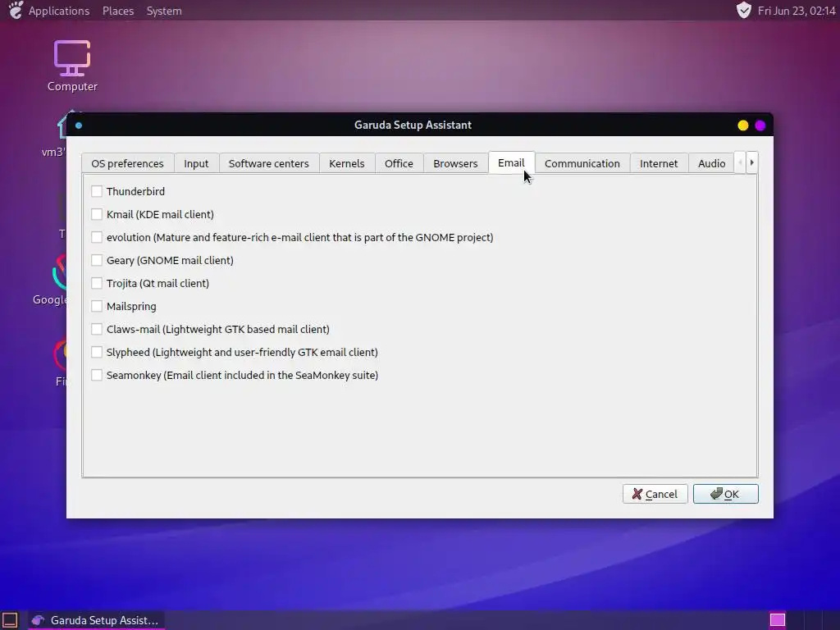Screen dimensions: 840x630
Task: Click the pink workspace switcher square
Action: pyautogui.click(x=778, y=620)
